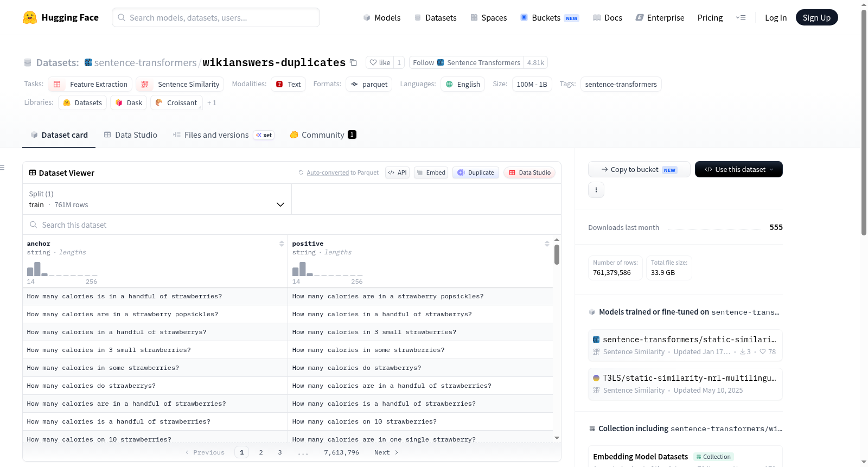Select page 1 in pagination
Viewport: 868px width, 467px height.
[242, 452]
